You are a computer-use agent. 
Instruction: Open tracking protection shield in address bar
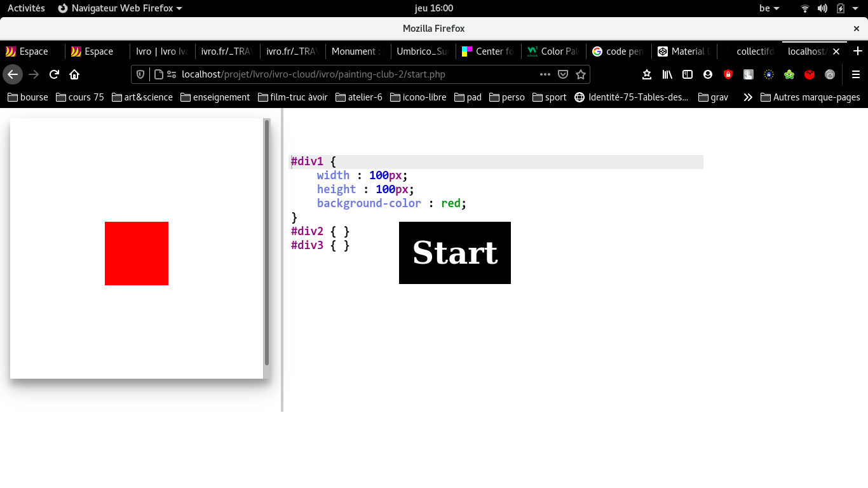coord(141,74)
